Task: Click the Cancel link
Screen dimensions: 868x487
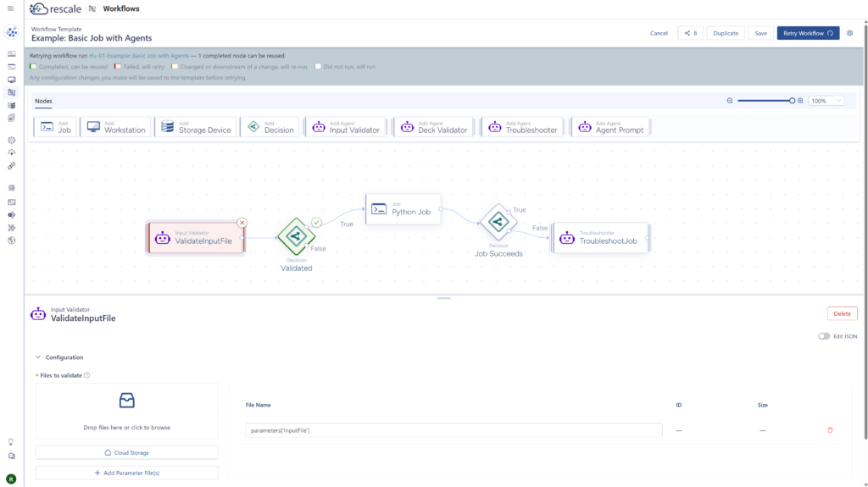Action: point(659,33)
